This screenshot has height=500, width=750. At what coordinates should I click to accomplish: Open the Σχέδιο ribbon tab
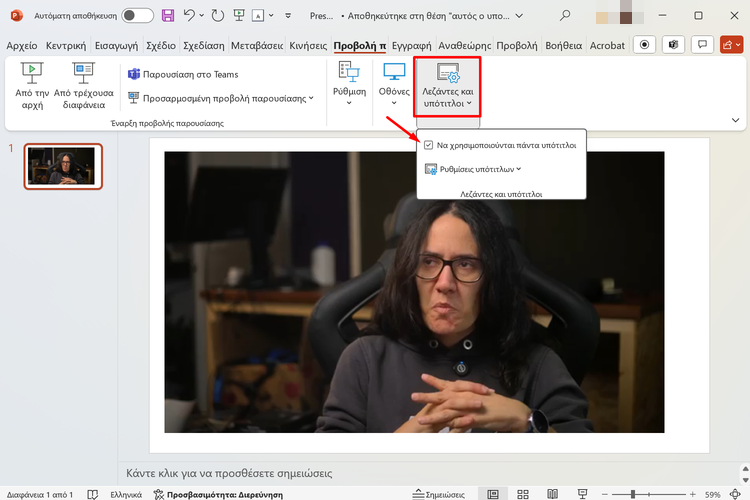pyautogui.click(x=161, y=46)
